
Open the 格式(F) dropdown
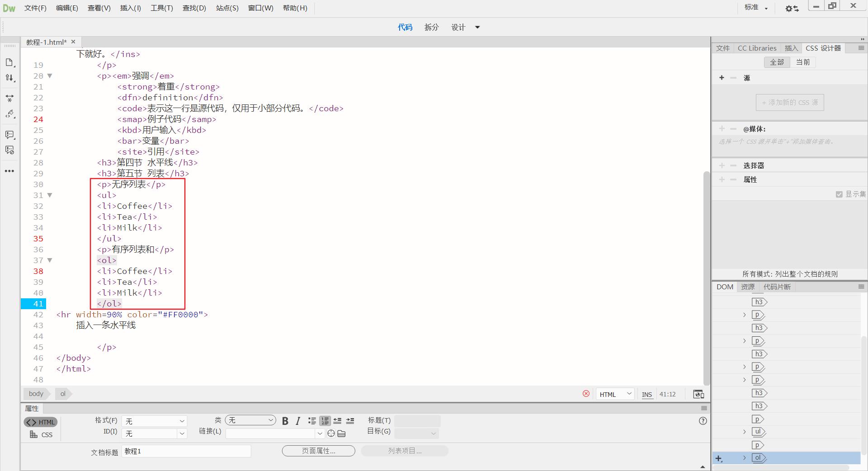154,421
